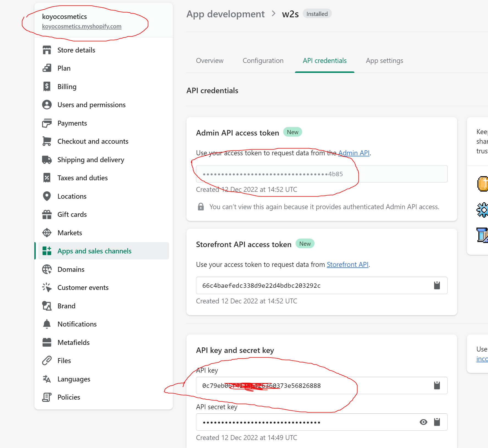Viewport: 488px width, 448px height.
Task: Open the Languages settings page
Action: (x=103, y=379)
